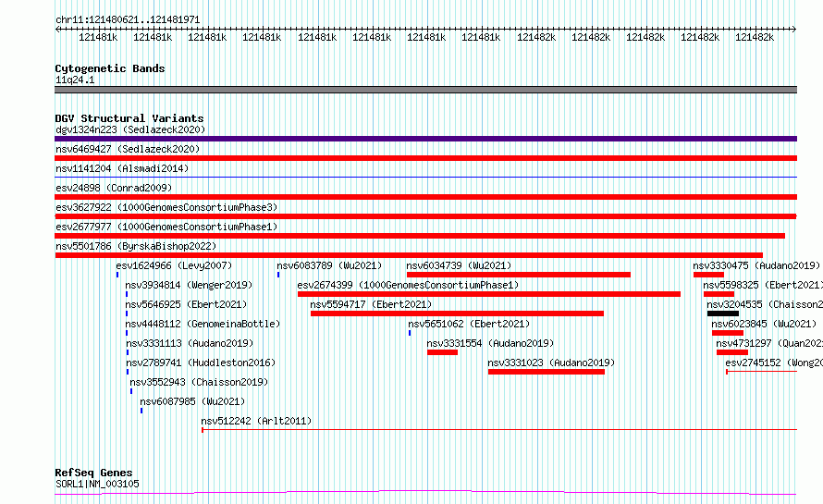Click the 11q24.1 band label

tap(75, 80)
